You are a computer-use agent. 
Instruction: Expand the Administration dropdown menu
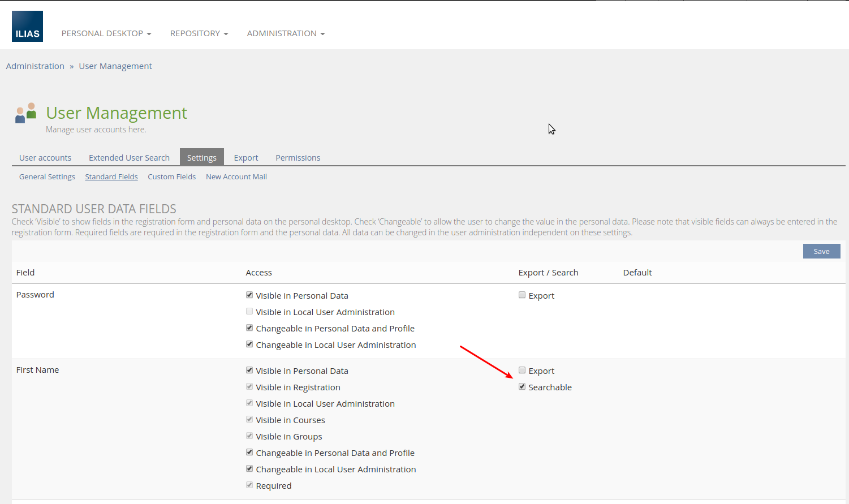tap(285, 33)
